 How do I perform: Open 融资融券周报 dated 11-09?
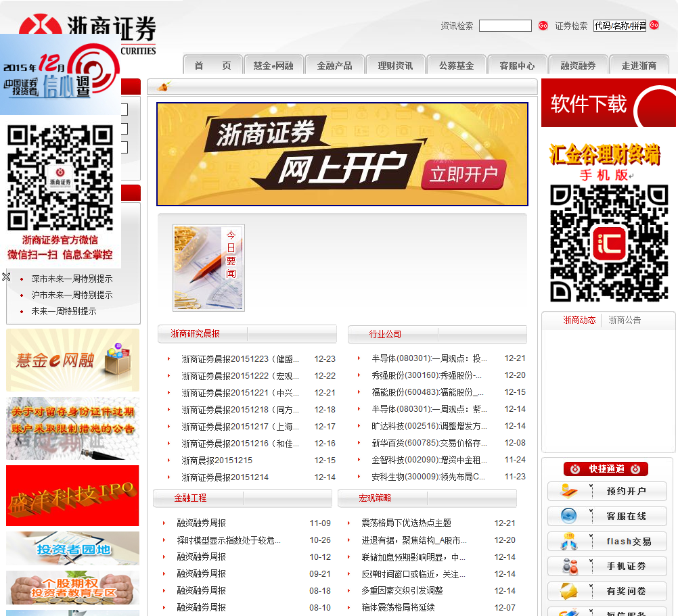201,523
